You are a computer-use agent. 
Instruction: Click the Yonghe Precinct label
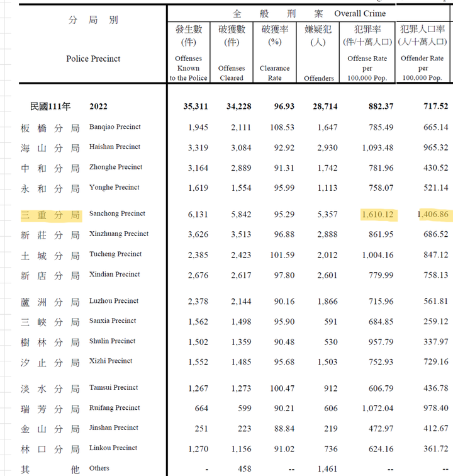point(114,187)
